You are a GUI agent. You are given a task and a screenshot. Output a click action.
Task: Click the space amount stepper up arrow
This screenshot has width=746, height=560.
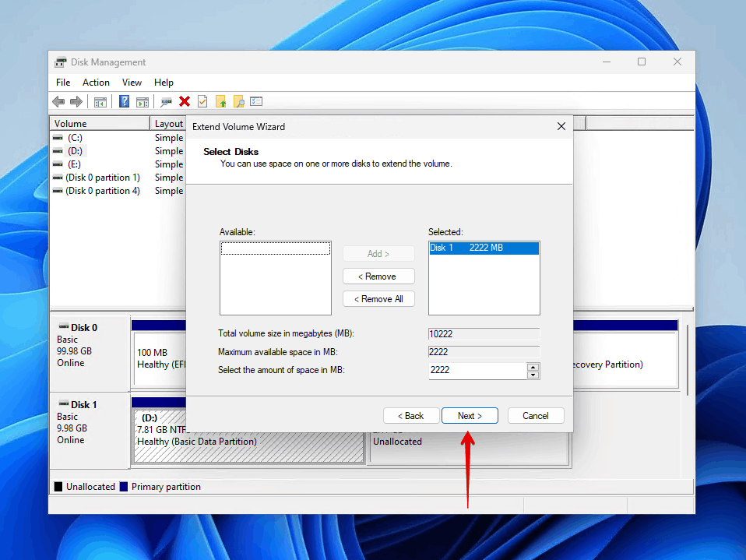pos(535,367)
